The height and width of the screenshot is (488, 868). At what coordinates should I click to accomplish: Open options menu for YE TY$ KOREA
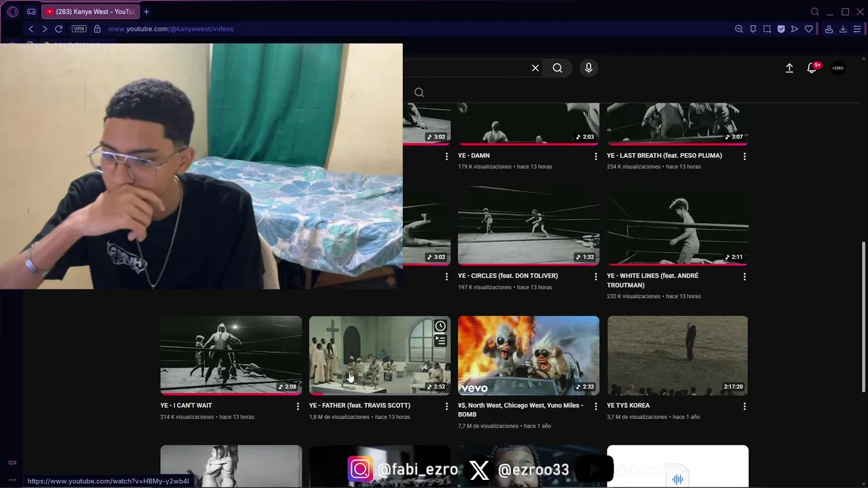(745, 406)
